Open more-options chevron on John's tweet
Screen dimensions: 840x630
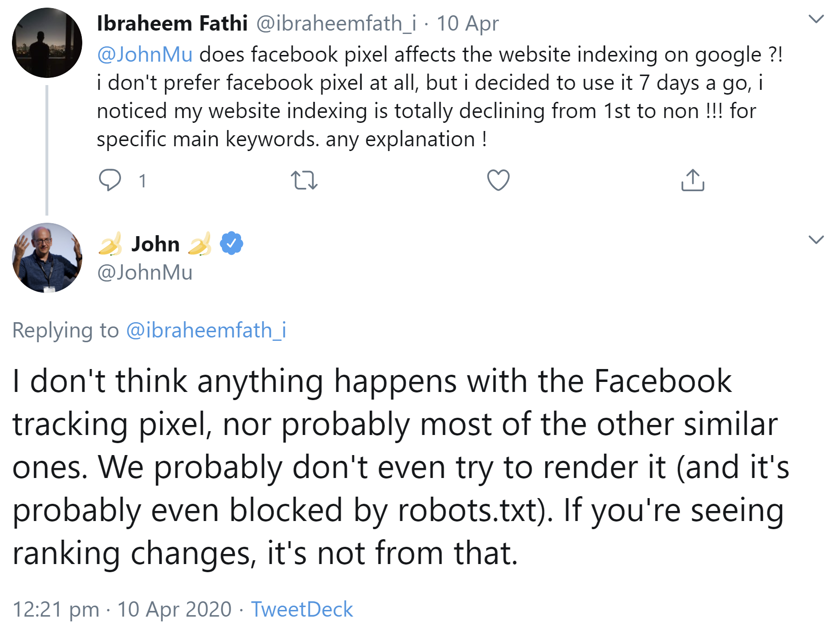(816, 239)
